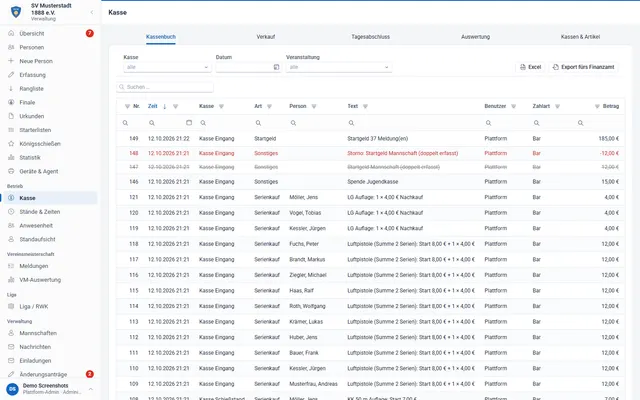This screenshot has height=400, width=640.
Task: Open the Betrag column filter funnel
Action: (597, 107)
